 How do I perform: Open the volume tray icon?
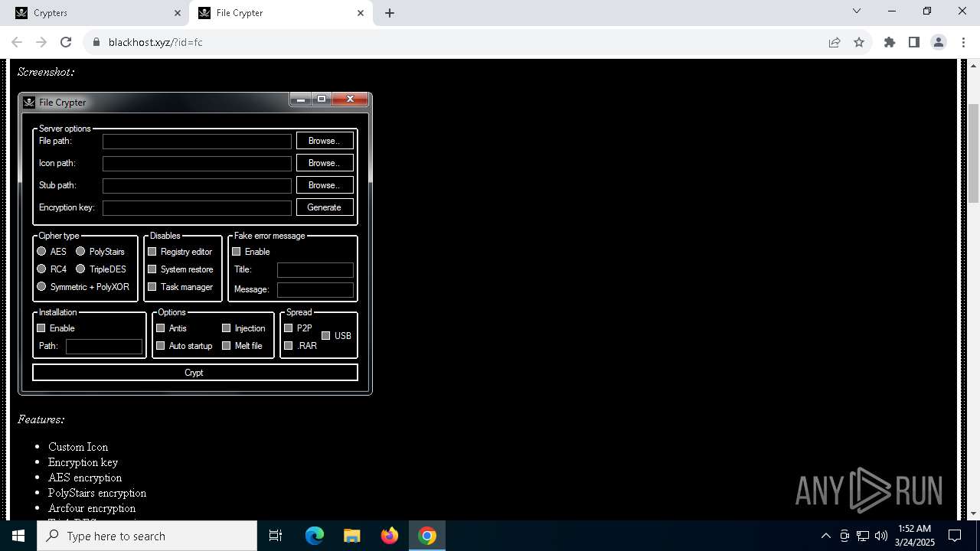(881, 536)
